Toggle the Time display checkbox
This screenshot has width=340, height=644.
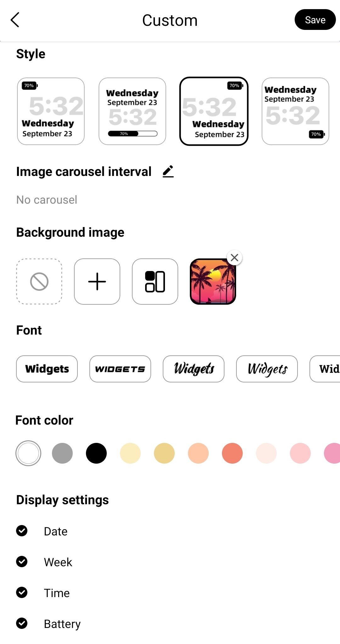pyautogui.click(x=22, y=592)
